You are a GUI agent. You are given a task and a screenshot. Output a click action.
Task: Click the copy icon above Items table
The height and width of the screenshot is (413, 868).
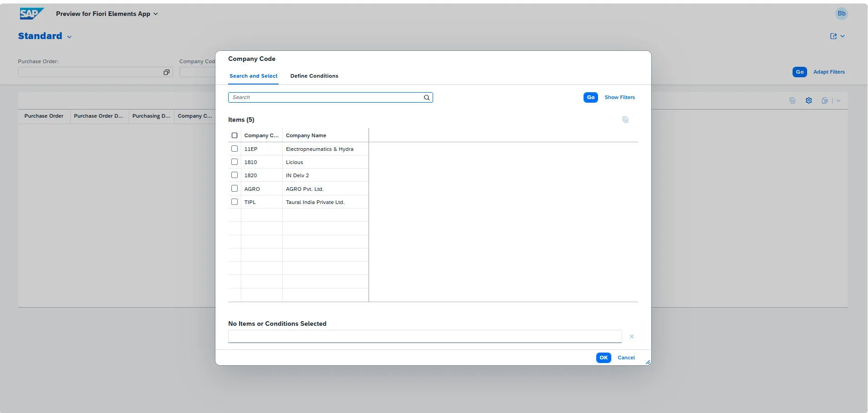point(625,119)
